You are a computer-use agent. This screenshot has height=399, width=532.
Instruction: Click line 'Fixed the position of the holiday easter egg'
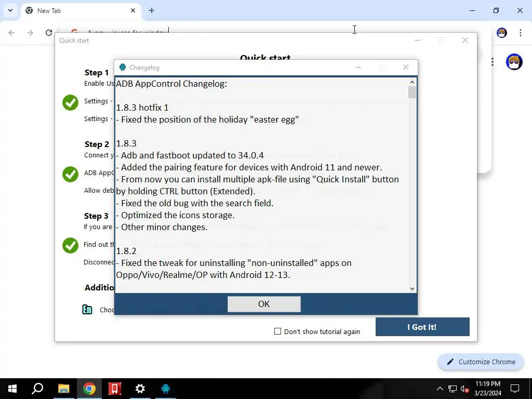(207, 119)
